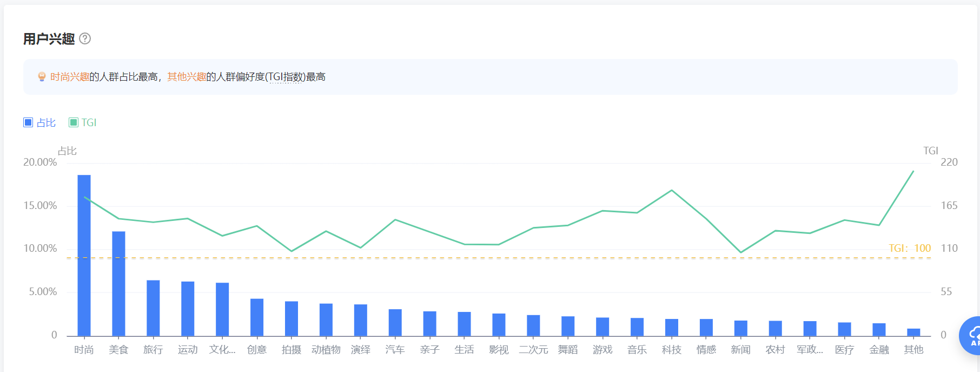Click the 其他兴趣 highlighted link

[x=187, y=77]
